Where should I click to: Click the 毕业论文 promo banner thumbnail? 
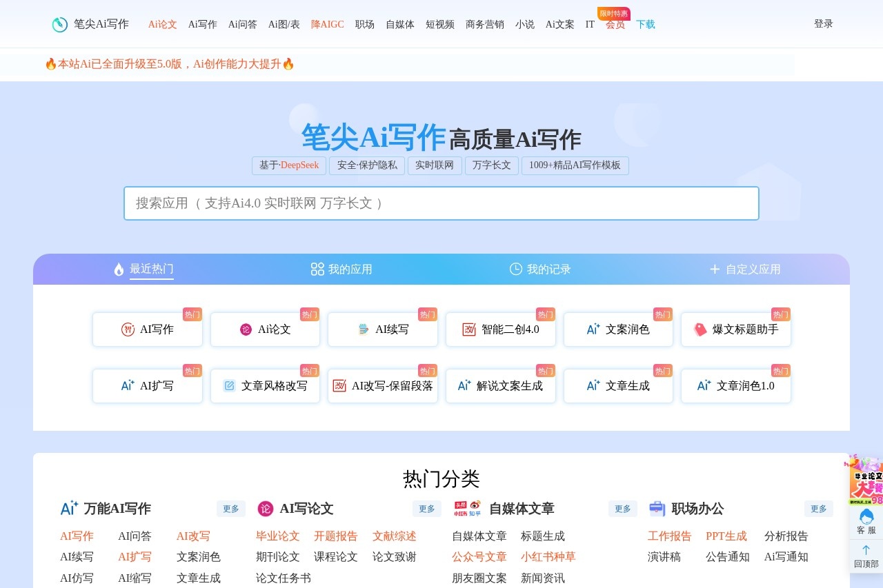867,481
